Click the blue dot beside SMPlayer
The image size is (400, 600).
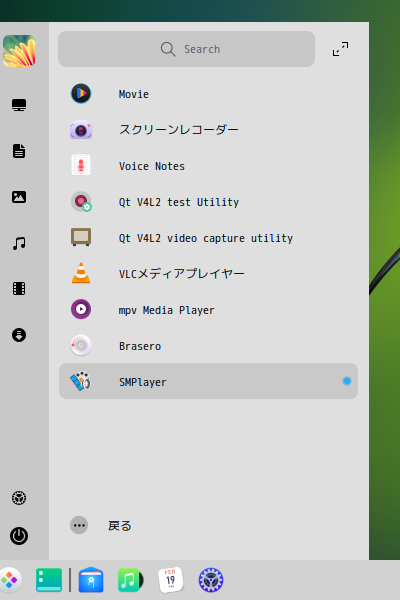point(347,381)
